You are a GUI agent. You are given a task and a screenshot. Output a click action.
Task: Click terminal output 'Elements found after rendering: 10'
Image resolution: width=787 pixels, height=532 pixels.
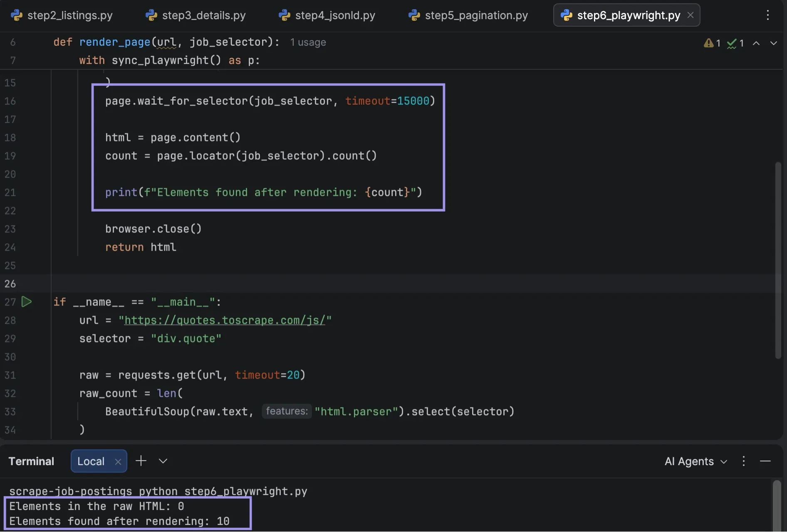click(x=119, y=521)
